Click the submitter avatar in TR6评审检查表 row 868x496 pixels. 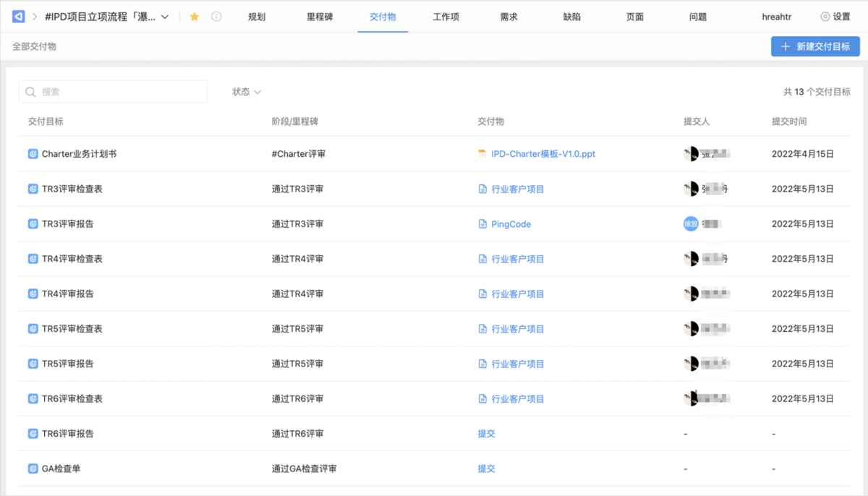(691, 398)
